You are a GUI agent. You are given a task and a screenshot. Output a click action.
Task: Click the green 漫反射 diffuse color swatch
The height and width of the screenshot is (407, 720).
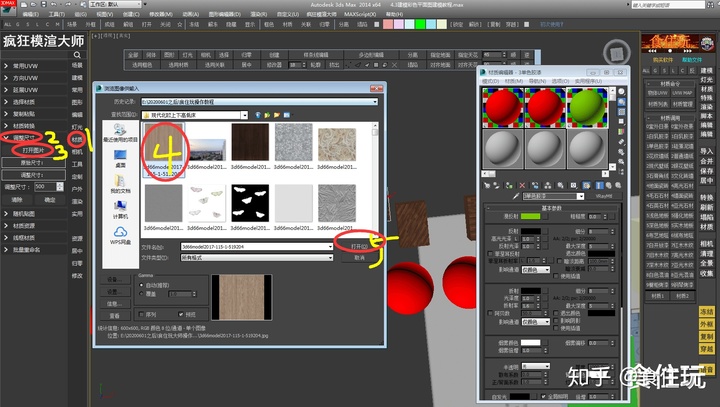click(530, 216)
